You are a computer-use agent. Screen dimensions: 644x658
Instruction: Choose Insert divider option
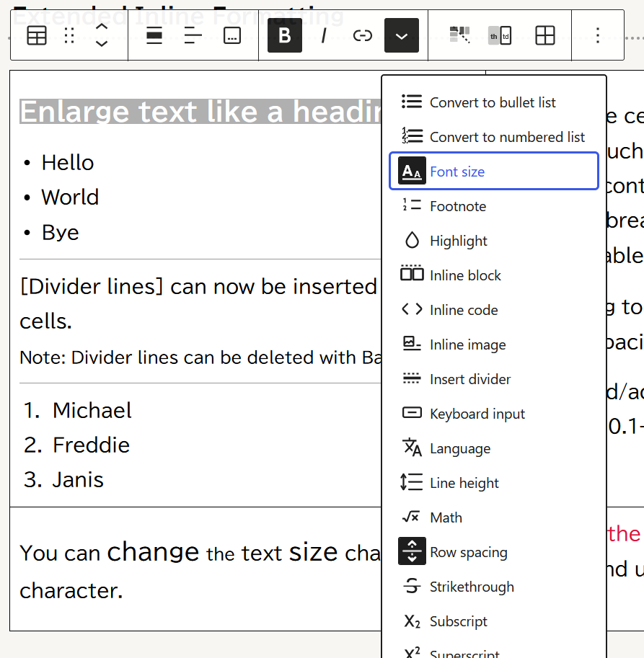point(494,379)
